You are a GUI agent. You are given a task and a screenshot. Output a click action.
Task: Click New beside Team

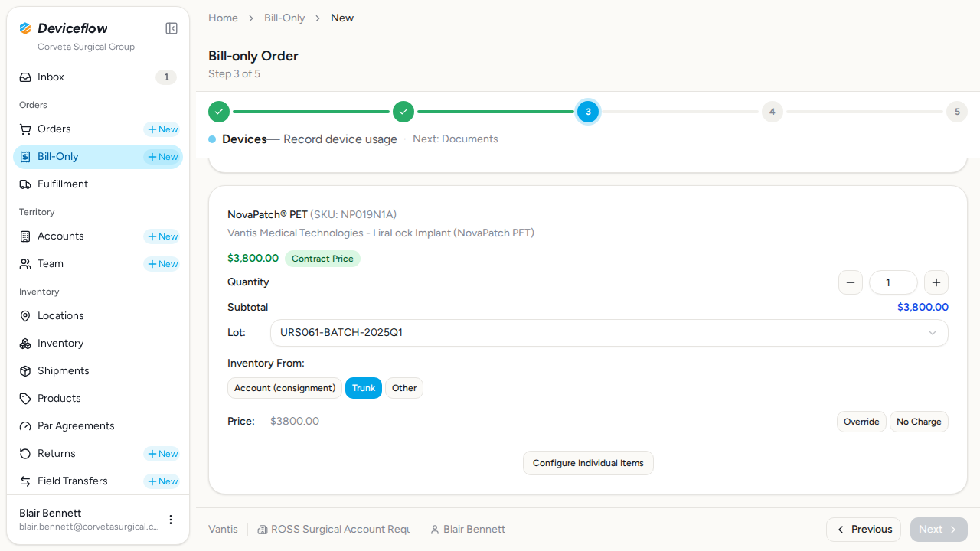pyautogui.click(x=162, y=264)
